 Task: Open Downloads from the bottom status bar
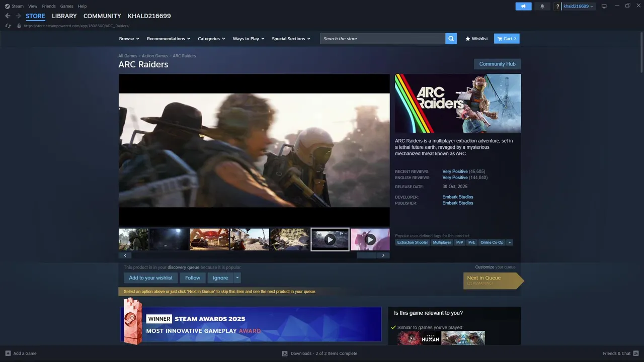coord(319,353)
